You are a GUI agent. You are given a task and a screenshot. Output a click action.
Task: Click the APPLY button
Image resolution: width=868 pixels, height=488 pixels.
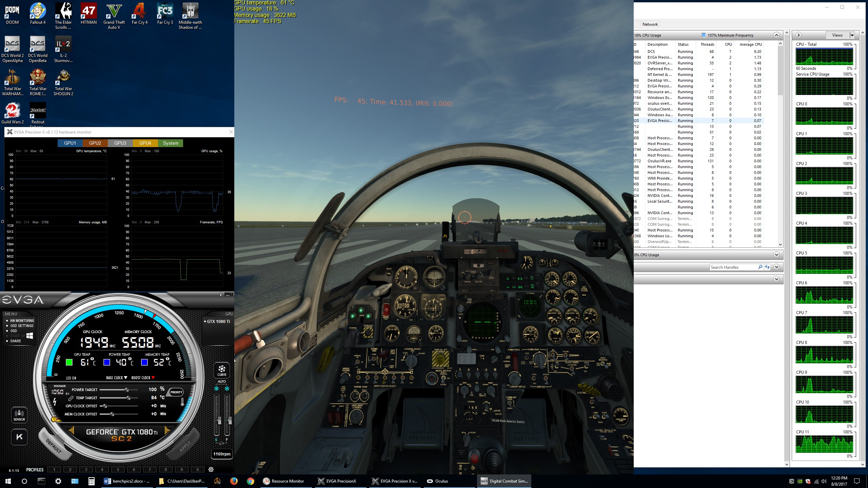pyautogui.click(x=185, y=446)
